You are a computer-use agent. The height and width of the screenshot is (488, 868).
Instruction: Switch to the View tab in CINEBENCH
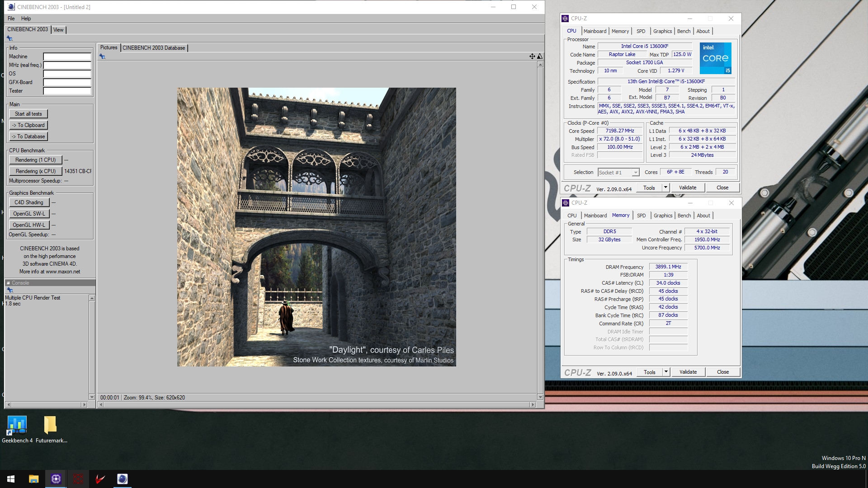click(x=58, y=30)
